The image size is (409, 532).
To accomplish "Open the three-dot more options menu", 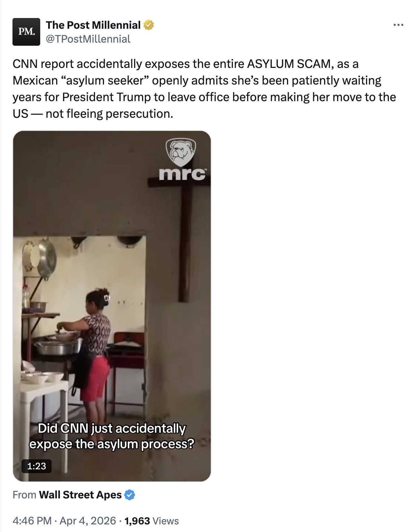I will [398, 25].
